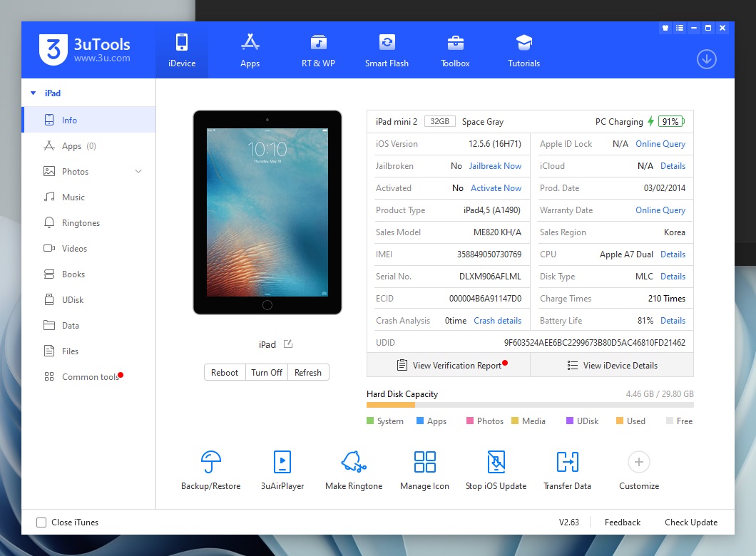
Task: Open Data in the sidebar
Action: 88,325
